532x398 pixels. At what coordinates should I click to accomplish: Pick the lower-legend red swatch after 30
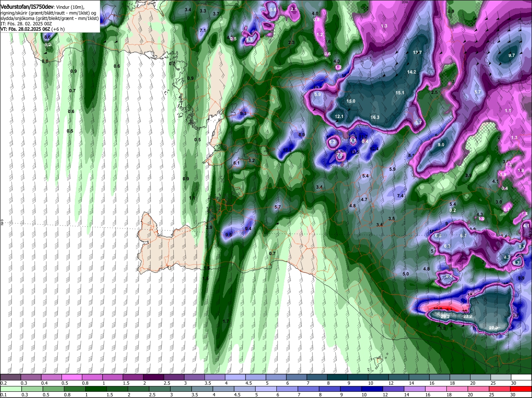pos(521,389)
